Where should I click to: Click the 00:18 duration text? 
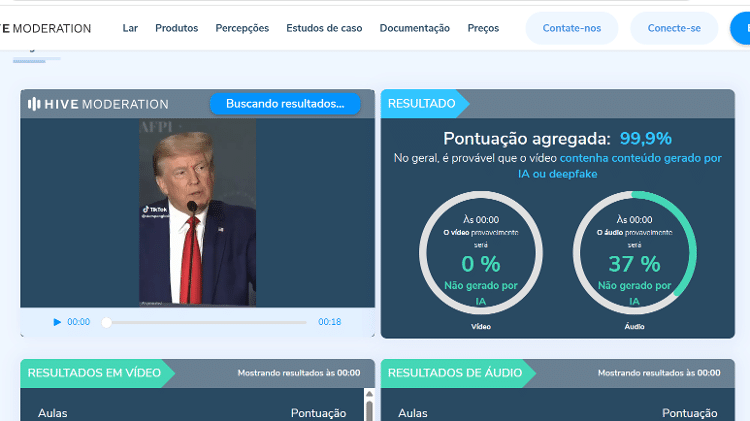click(x=330, y=322)
